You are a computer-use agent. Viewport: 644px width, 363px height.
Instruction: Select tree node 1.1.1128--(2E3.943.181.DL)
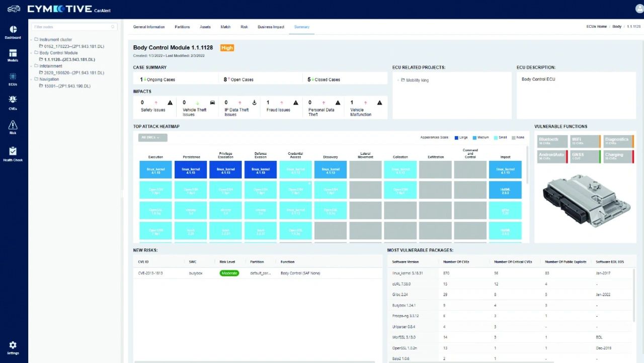tap(69, 59)
